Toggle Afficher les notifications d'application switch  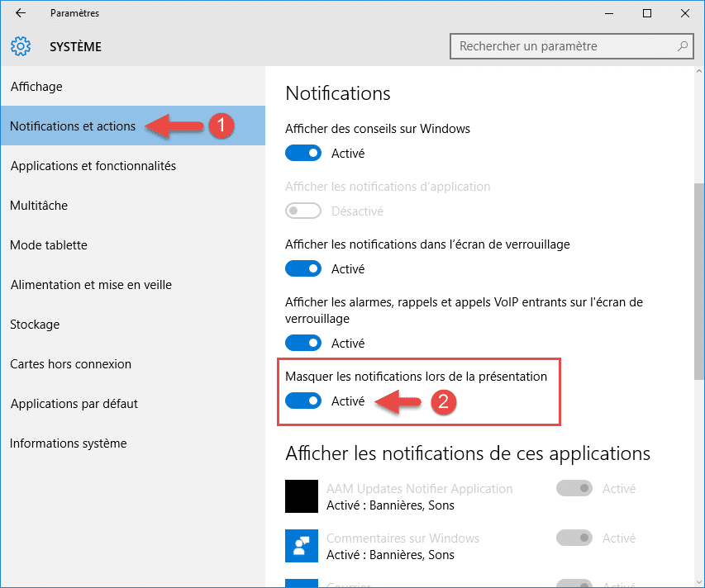[303, 211]
